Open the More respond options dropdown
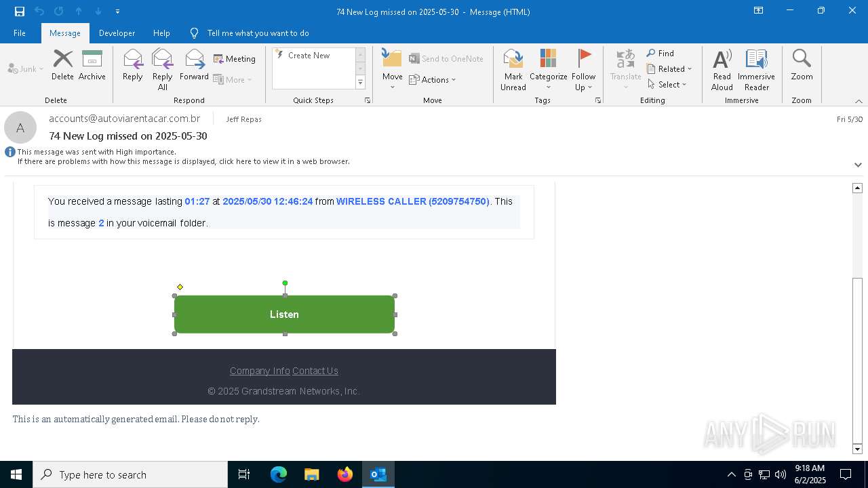 [x=233, y=79]
